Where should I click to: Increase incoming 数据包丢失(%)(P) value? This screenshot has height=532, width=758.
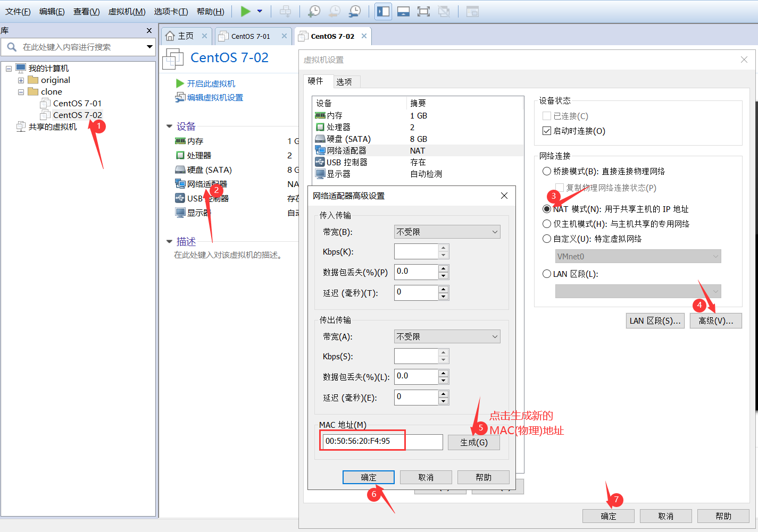[x=443, y=268]
